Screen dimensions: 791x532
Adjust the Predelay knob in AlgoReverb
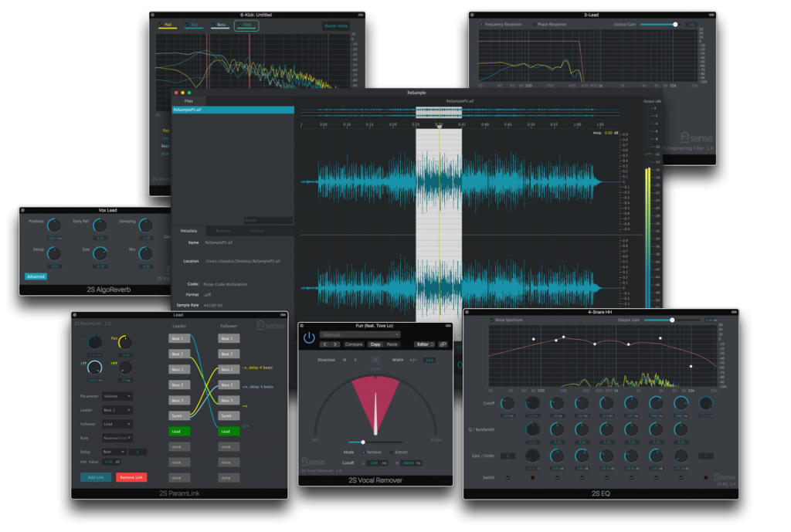(54, 226)
